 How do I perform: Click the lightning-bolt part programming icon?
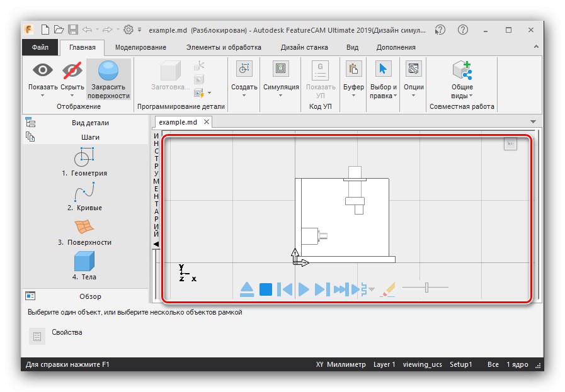pyautogui.click(x=199, y=93)
